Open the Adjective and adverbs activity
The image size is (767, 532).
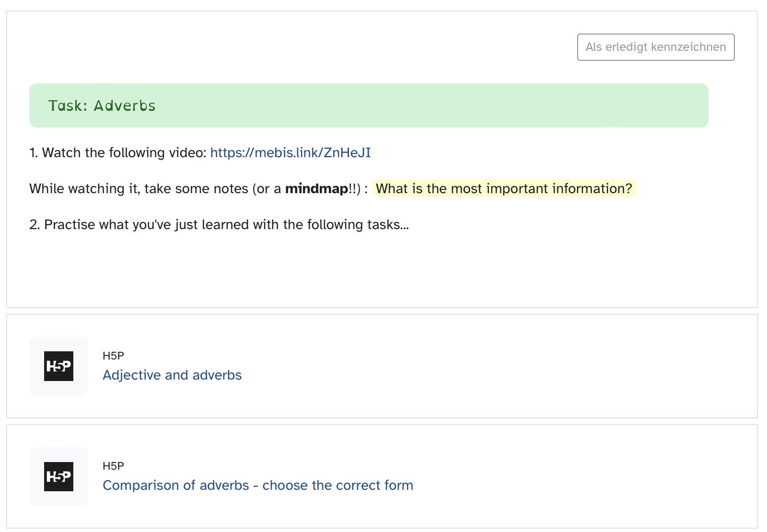(172, 375)
